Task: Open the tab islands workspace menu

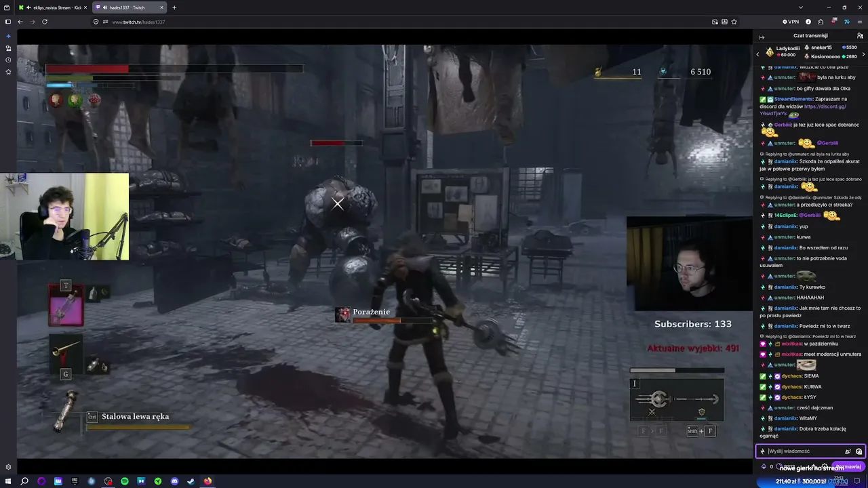Action: (x=7, y=7)
